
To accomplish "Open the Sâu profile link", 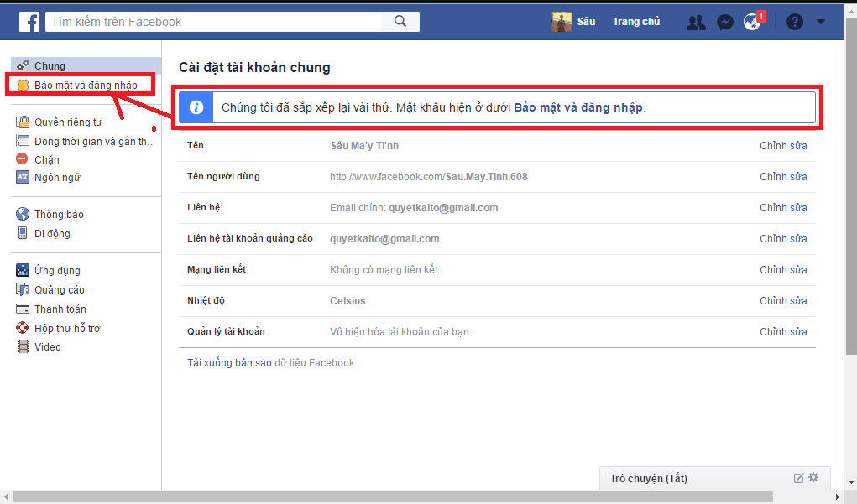I will pos(586,22).
